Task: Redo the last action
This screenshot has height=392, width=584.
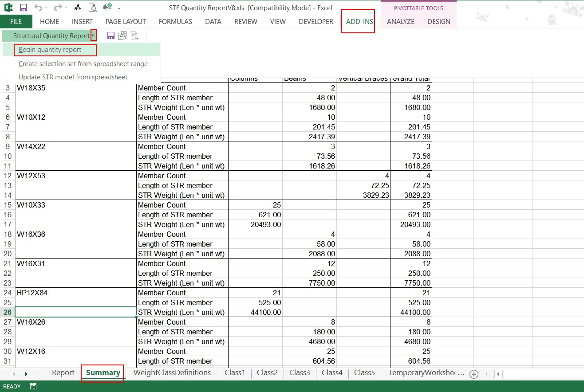Action: click(58, 8)
